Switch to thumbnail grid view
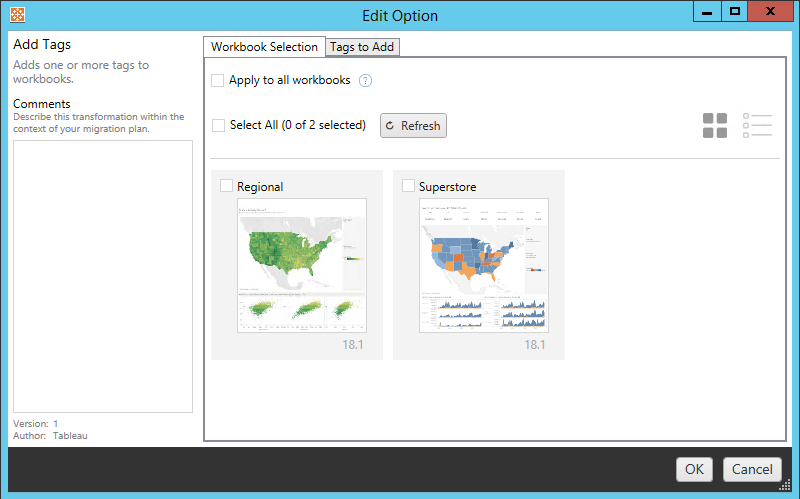The height and width of the screenshot is (499, 800). point(715,125)
